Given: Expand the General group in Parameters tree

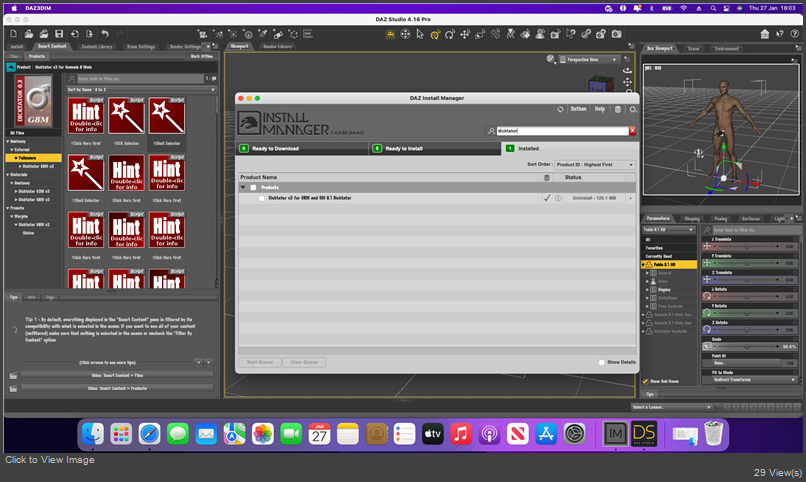Looking at the screenshot, I should (x=647, y=273).
